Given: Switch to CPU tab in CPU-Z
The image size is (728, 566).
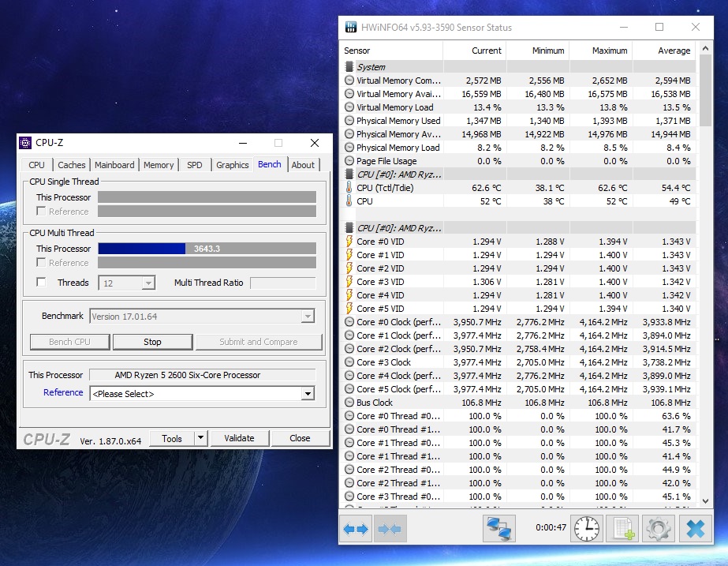Looking at the screenshot, I should click(x=37, y=165).
